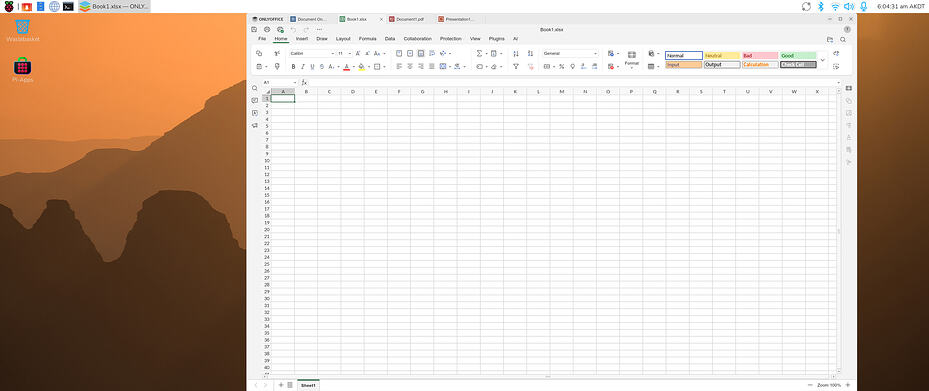The height and width of the screenshot is (391, 929).
Task: Open the Font color dropdown arrow
Action: point(354,66)
